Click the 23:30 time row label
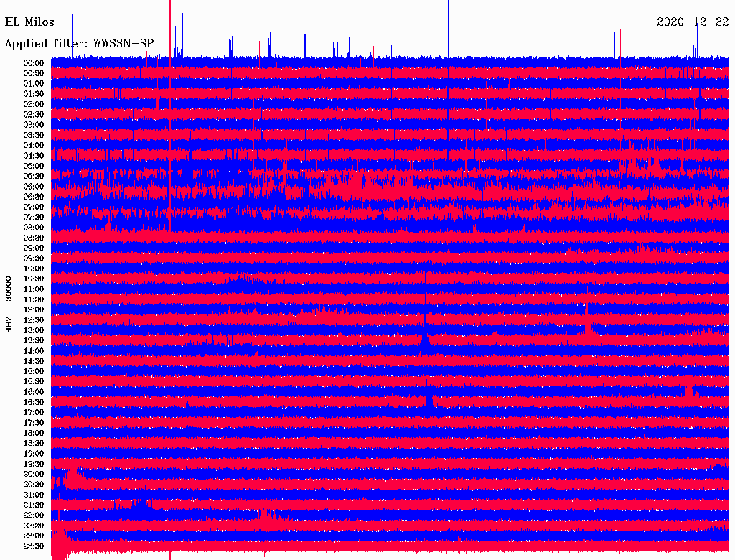This screenshot has width=735, height=560. pyautogui.click(x=34, y=546)
